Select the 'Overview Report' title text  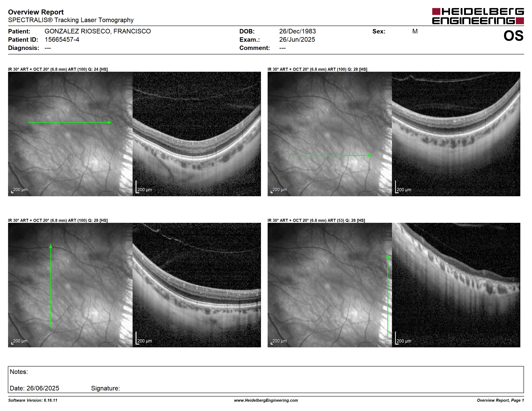point(36,12)
